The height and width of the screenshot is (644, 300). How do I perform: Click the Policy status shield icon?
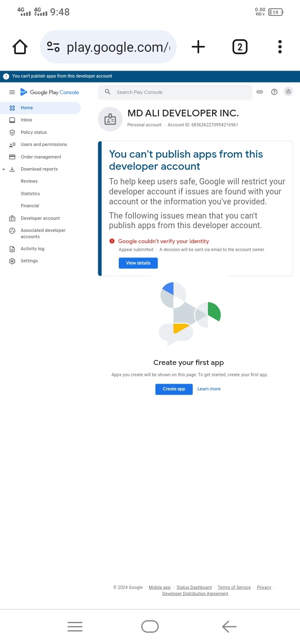12,132
